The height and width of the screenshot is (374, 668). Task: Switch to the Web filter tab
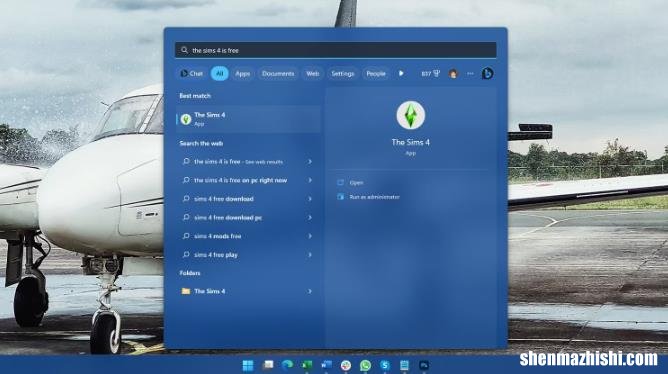point(313,73)
